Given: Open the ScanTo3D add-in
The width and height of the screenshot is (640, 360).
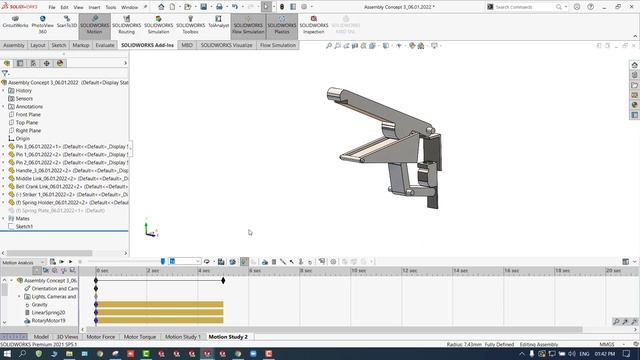Looking at the screenshot, I should [67, 22].
